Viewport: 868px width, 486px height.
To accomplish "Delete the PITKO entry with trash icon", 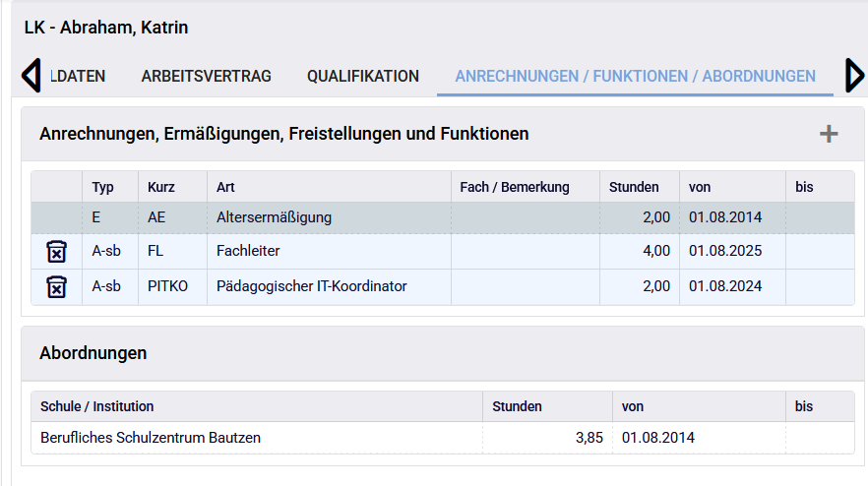I will pyautogui.click(x=56, y=286).
